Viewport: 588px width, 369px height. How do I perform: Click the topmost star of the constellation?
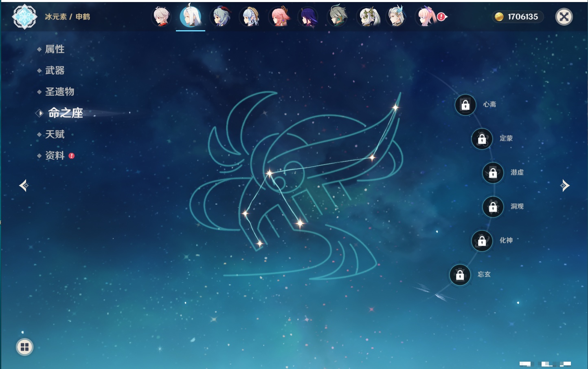pos(395,108)
